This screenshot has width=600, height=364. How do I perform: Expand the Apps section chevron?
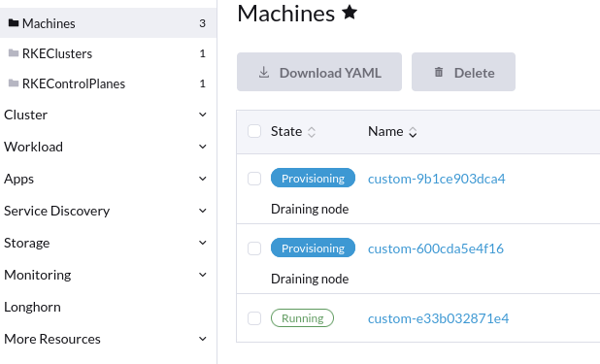203,179
